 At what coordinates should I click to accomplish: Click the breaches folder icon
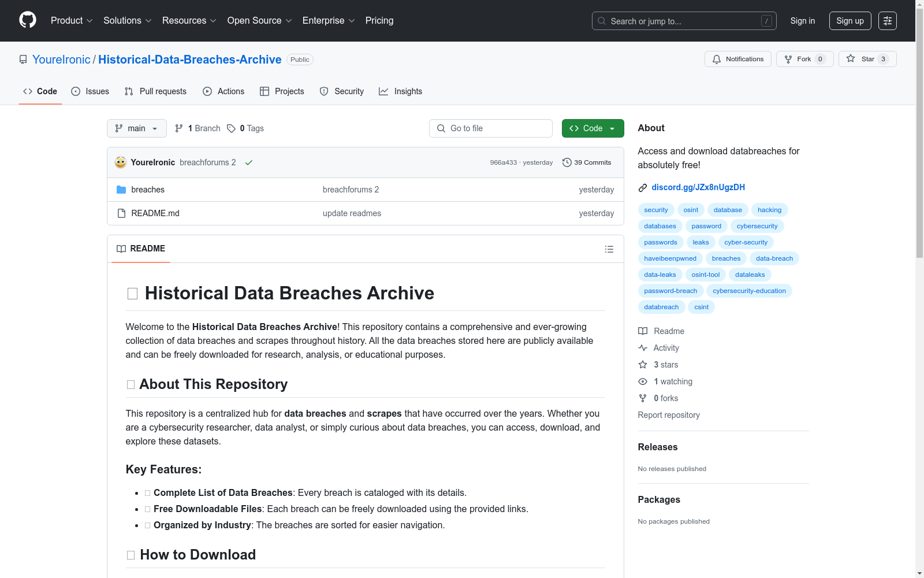[121, 190]
